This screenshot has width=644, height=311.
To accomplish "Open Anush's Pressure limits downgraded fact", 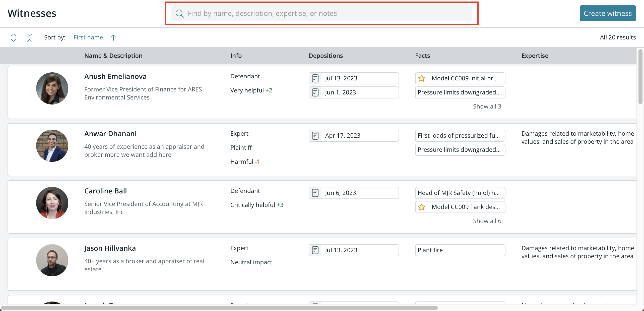I will point(460,92).
